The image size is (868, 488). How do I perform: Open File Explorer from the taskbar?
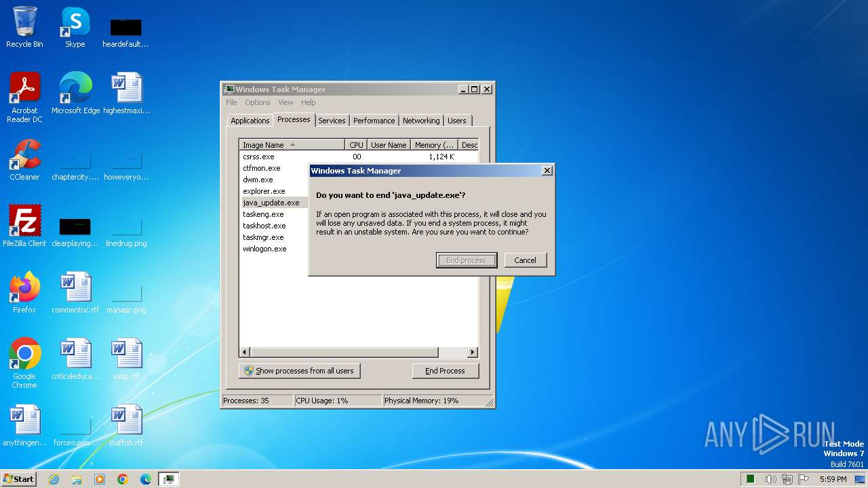[x=77, y=479]
